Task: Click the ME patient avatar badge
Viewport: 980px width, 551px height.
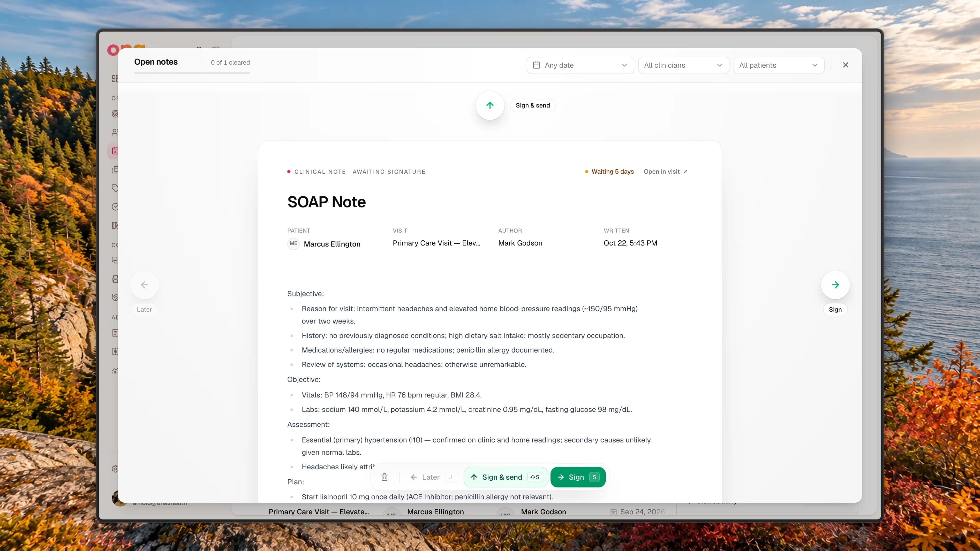Action: point(293,243)
